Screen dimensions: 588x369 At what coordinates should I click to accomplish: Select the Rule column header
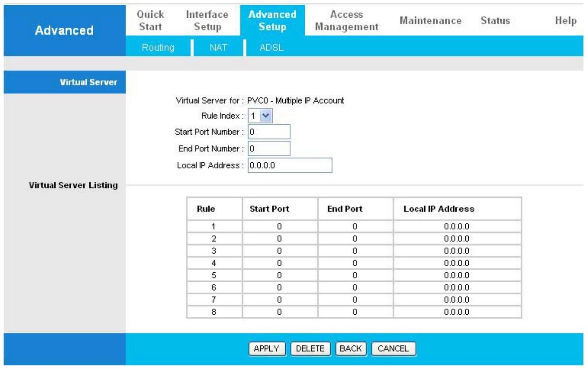click(215, 209)
